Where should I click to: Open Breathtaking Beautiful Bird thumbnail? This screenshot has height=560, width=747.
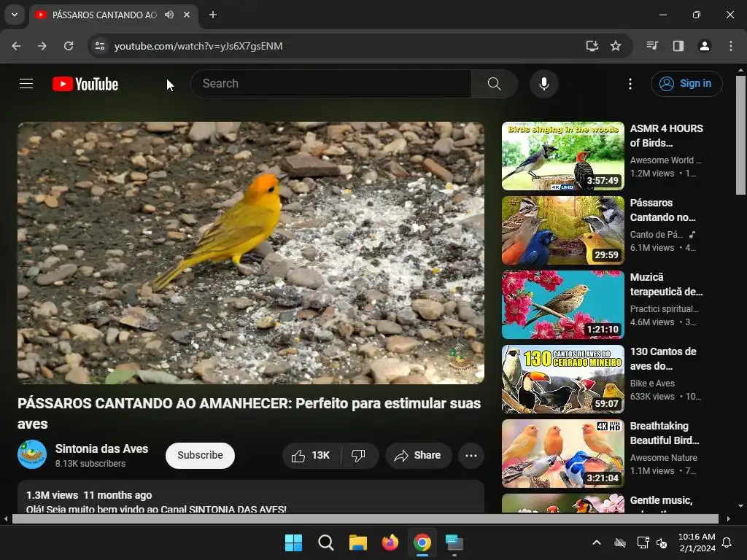coord(562,454)
